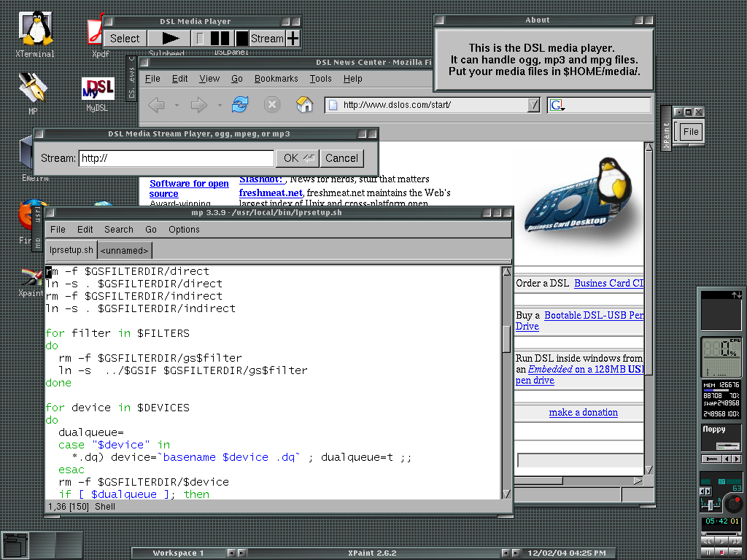Open the Bookmarks menu in Firefox
Image resolution: width=747 pixels, height=560 pixels.
coord(276,79)
